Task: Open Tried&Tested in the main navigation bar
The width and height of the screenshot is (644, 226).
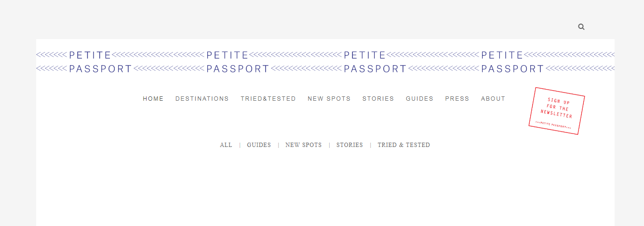Action: (x=268, y=99)
